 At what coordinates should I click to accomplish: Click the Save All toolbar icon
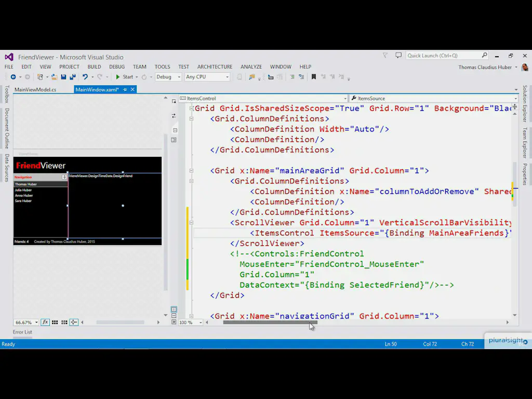[x=73, y=77]
